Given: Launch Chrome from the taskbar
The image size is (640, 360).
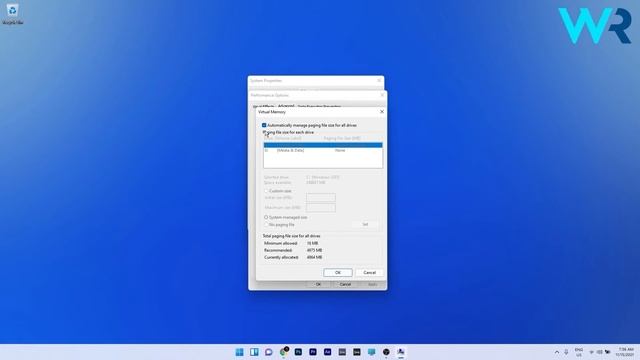Looking at the screenshot, I should point(284,352).
